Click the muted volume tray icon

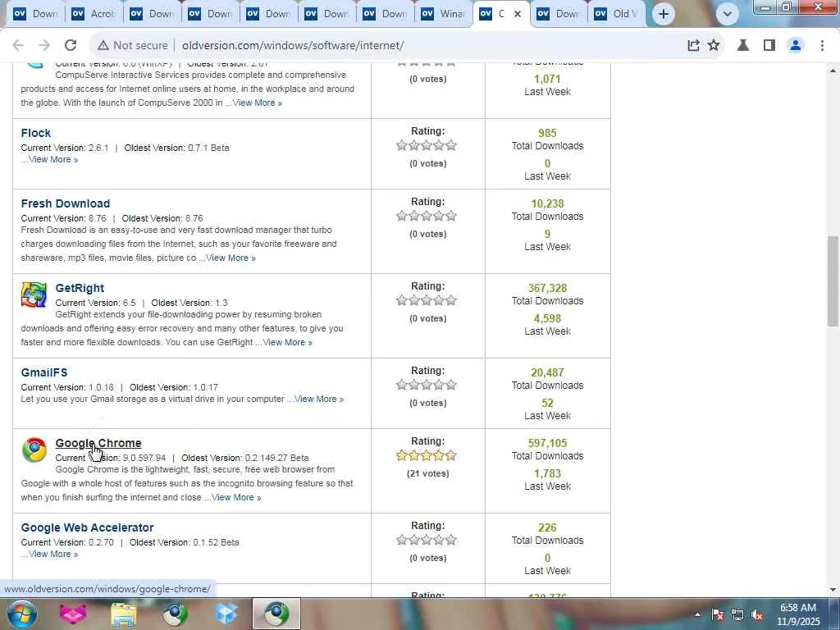pos(757,614)
